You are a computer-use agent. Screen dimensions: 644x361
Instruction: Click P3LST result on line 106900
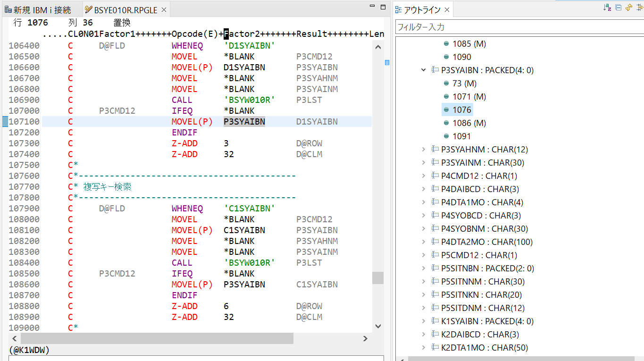(309, 100)
